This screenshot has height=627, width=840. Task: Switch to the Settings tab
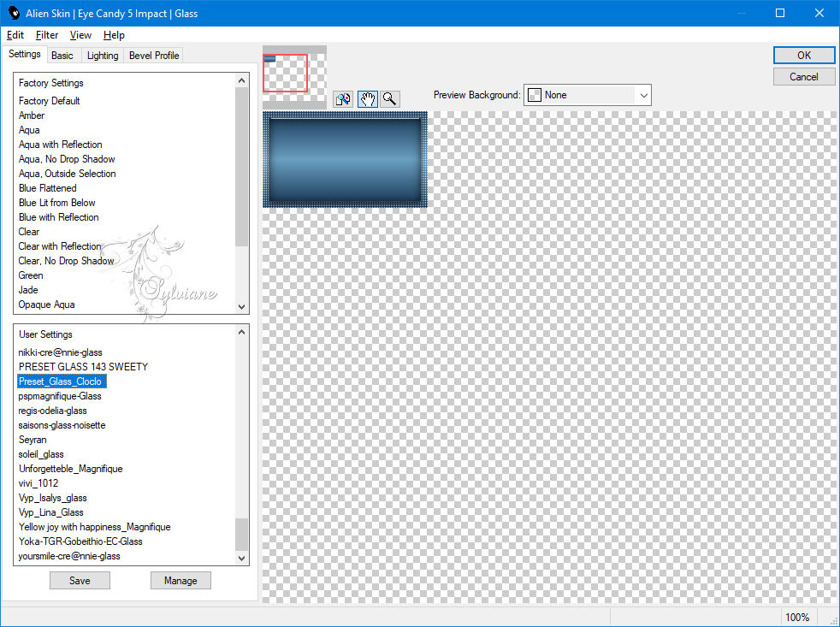click(24, 54)
